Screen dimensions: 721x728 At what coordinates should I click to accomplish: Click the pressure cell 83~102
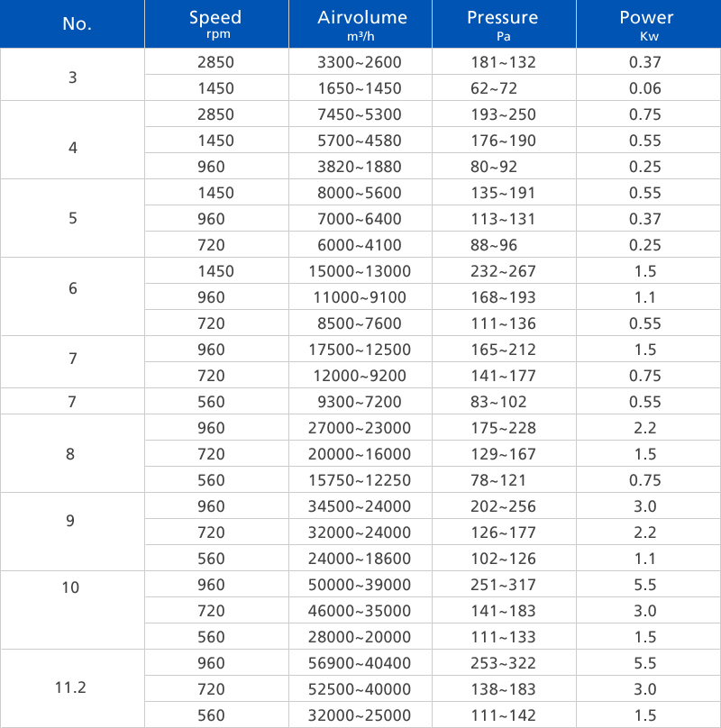point(503,402)
